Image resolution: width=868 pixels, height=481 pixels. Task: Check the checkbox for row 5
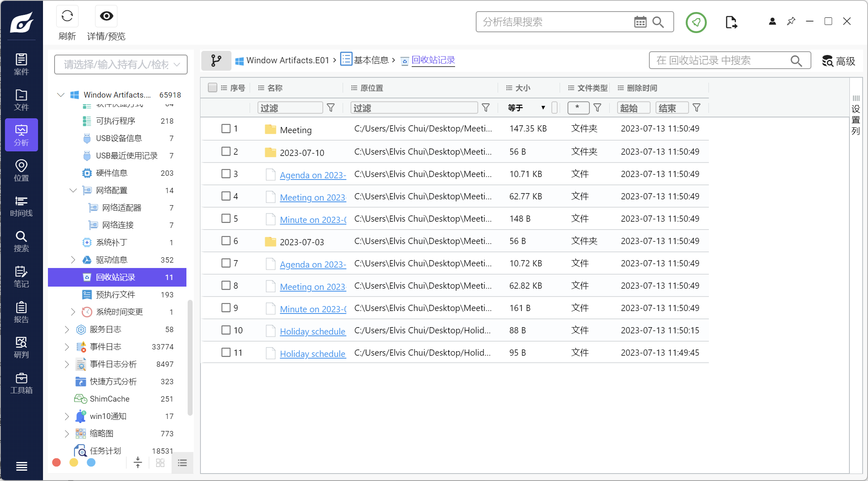(x=226, y=218)
